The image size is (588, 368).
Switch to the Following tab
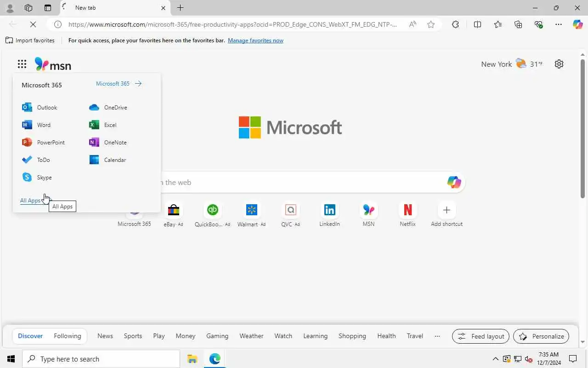(68, 336)
